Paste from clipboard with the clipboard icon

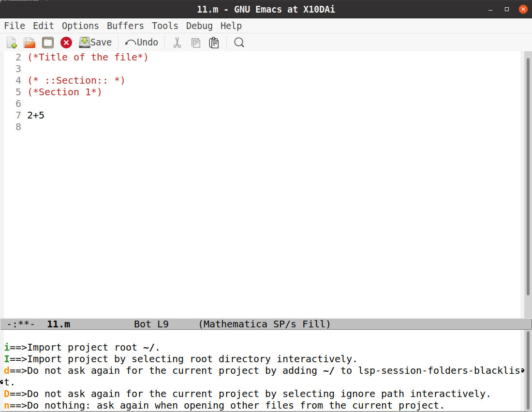click(x=214, y=43)
